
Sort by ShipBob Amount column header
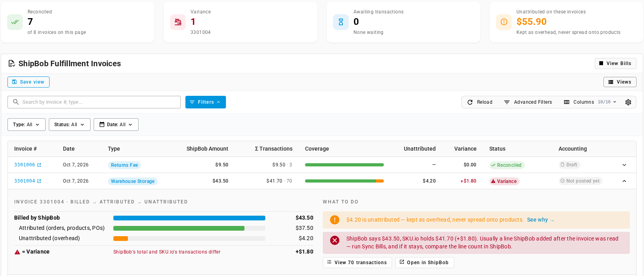[207, 149]
